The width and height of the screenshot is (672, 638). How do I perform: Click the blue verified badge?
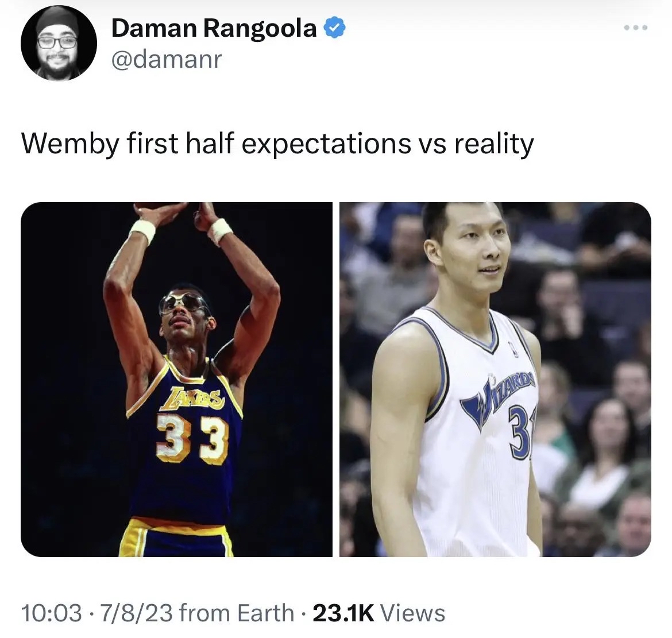[x=334, y=28]
